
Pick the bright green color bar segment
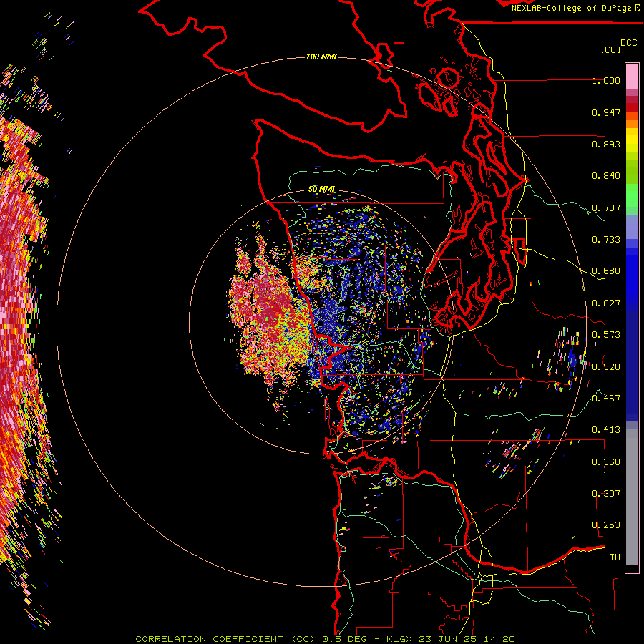click(632, 195)
